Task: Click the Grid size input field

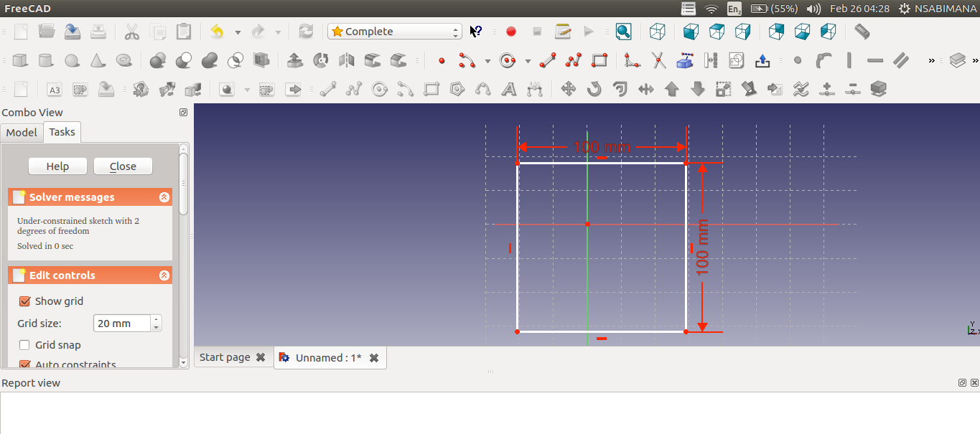Action: click(x=122, y=324)
